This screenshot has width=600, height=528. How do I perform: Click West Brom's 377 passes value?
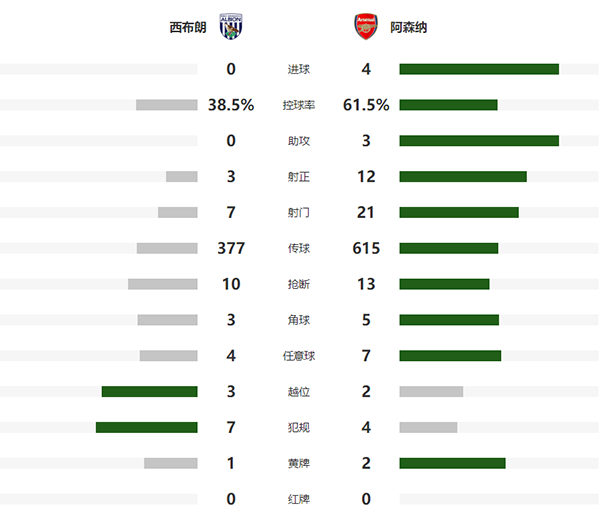tap(231, 248)
